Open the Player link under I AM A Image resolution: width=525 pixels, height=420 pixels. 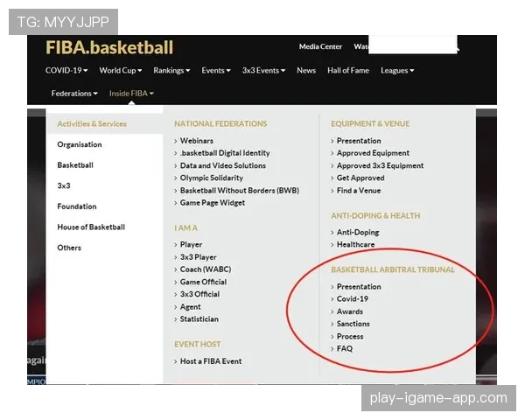(x=191, y=244)
